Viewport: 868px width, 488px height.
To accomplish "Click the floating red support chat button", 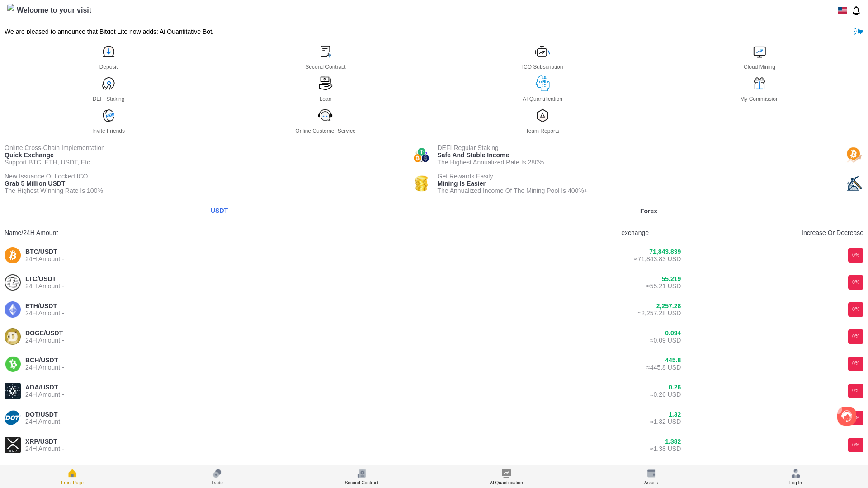I will 847,416.
